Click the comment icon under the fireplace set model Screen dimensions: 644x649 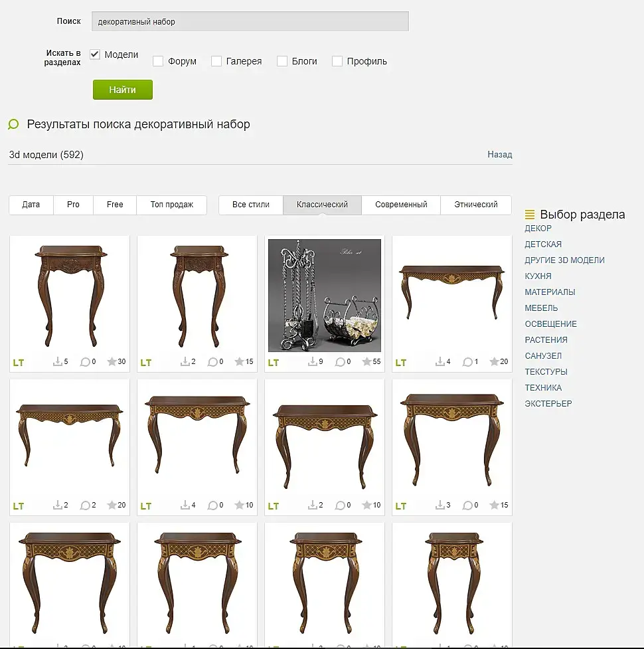[340, 362]
